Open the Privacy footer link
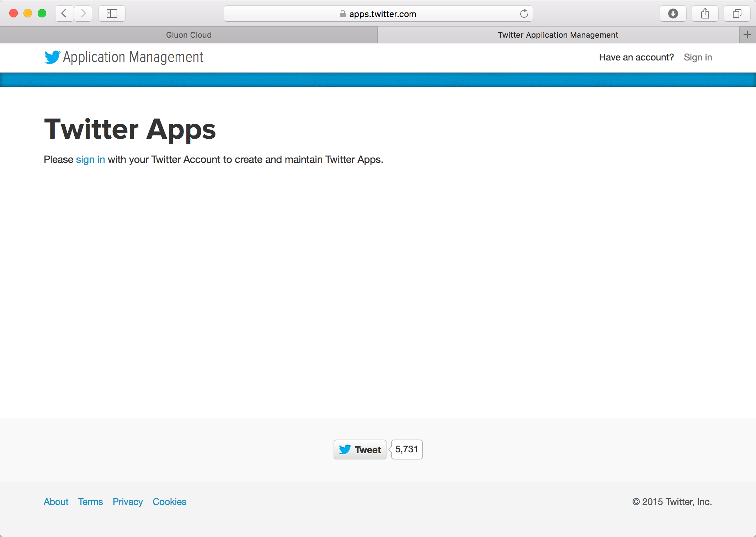Screen dimensions: 756x537 [x=128, y=502]
